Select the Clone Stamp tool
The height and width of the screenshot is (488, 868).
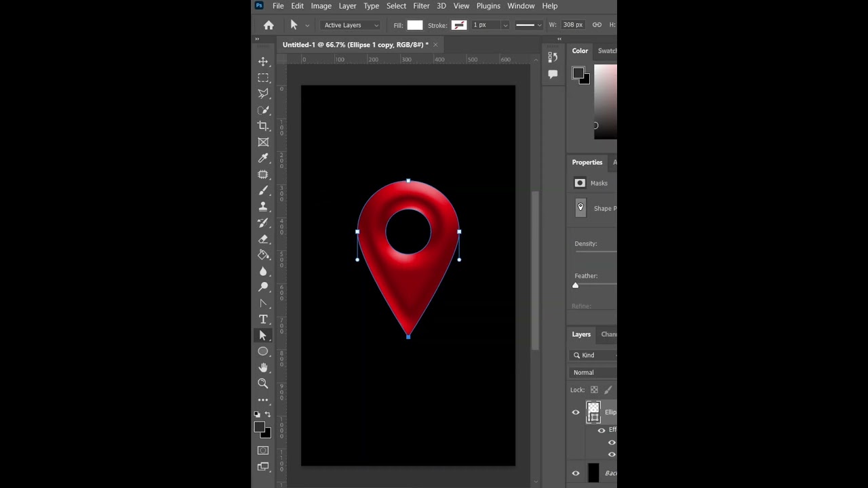pyautogui.click(x=263, y=207)
